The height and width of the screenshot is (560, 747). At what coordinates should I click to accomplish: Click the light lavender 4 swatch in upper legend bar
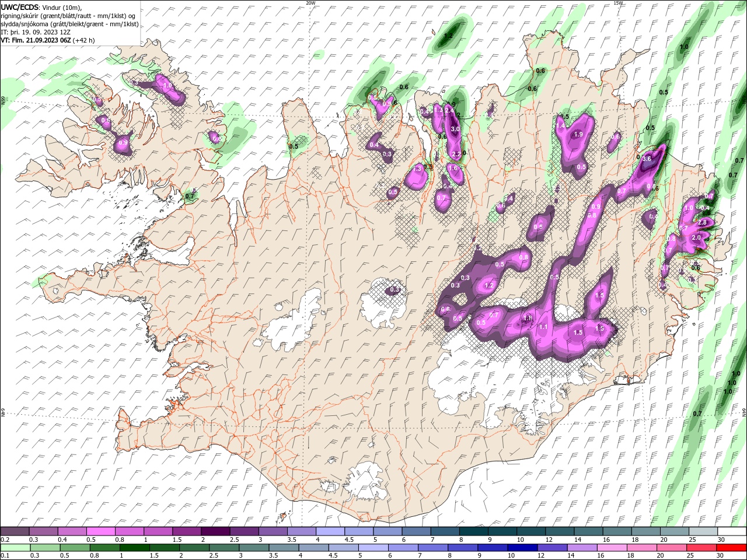tap(330, 531)
